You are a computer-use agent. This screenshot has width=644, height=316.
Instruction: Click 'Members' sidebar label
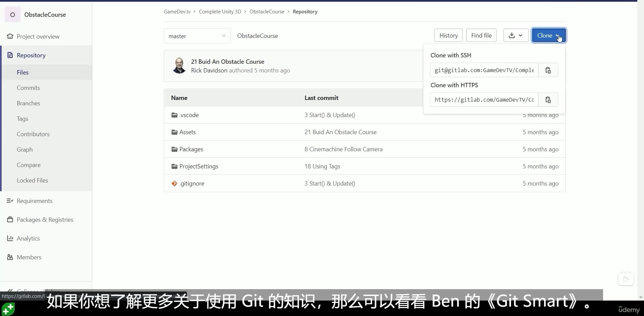29,257
